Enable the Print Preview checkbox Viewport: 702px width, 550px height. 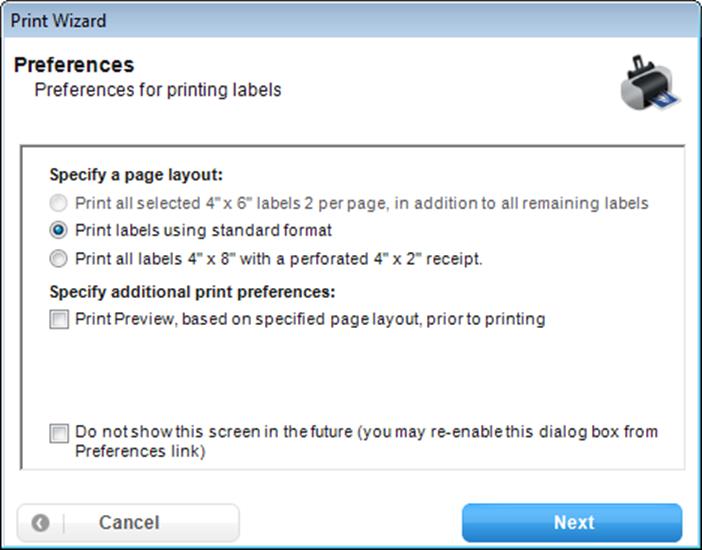pyautogui.click(x=59, y=319)
